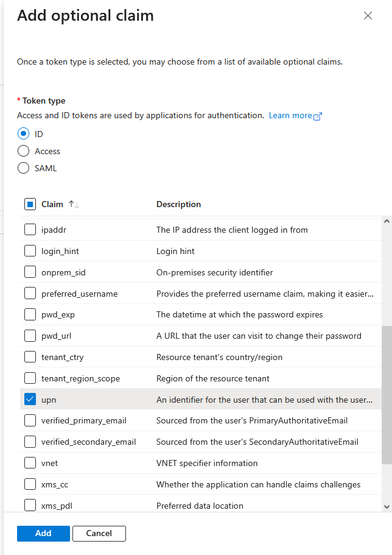Click the scrollbar down arrow
This screenshot has height=555, width=392.
pyautogui.click(x=387, y=506)
